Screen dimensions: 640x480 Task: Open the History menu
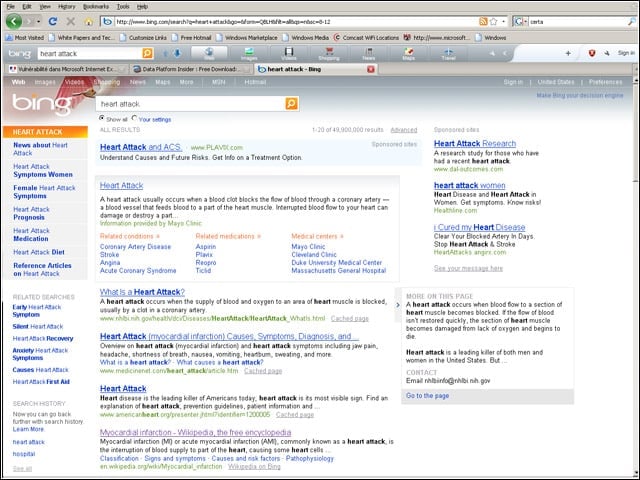pyautogui.click(x=67, y=7)
